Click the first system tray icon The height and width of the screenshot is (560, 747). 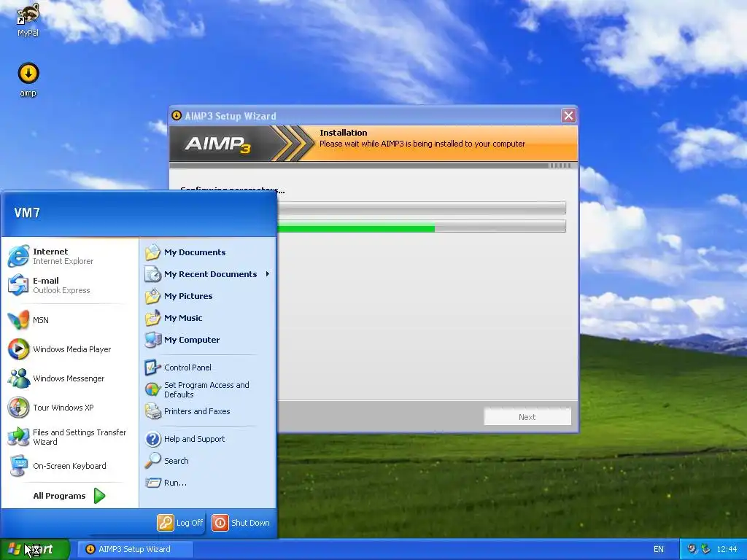click(692, 549)
